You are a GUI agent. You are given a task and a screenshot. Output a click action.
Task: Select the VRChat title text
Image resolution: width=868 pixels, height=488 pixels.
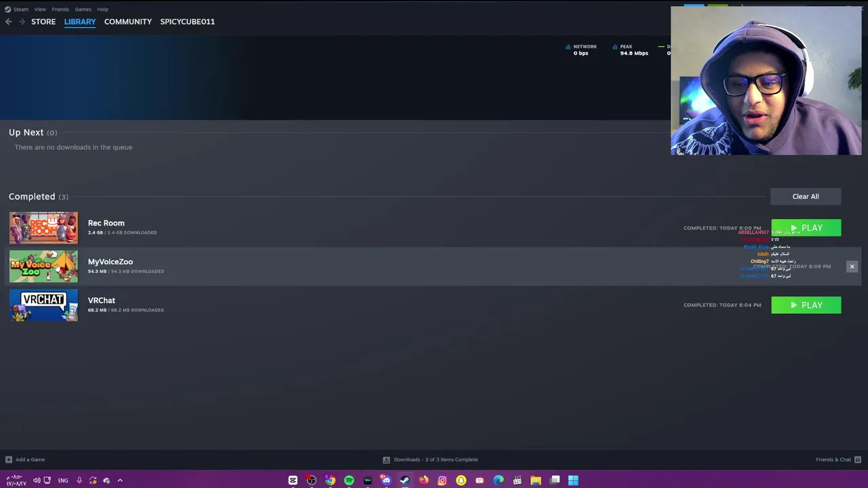point(102,300)
